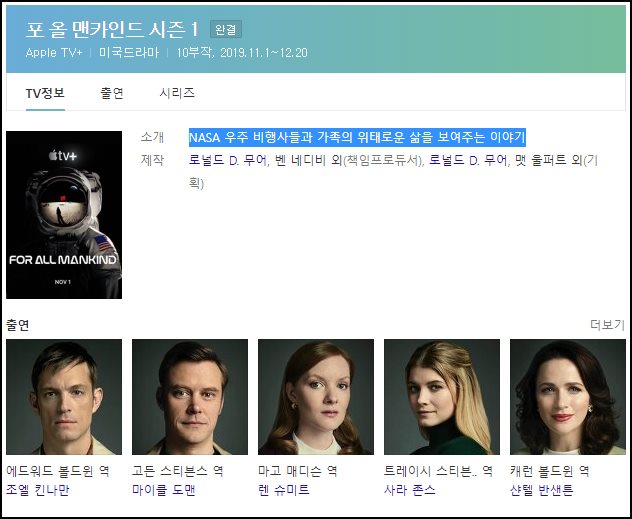Open actor link 렌 슈미트
This screenshot has width=632, height=519.
[284, 490]
